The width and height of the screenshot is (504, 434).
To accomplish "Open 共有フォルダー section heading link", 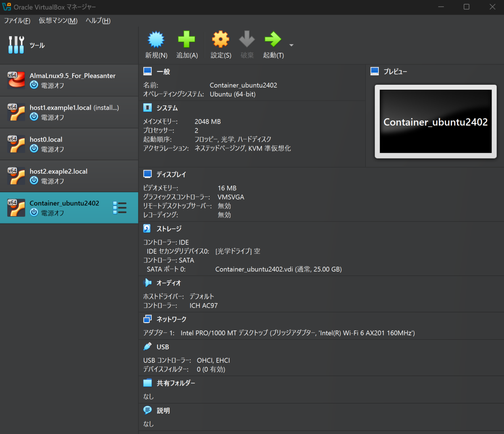I will tap(176, 383).
